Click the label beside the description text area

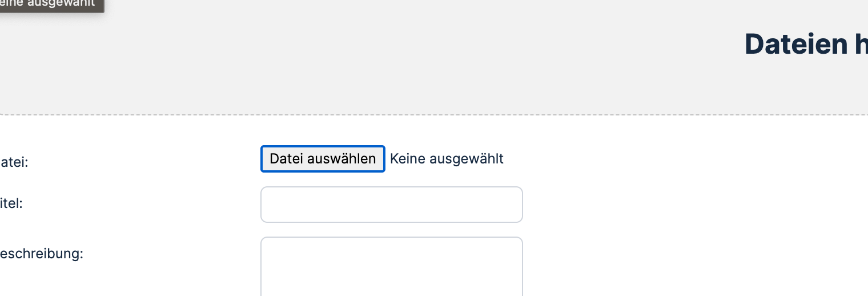42,254
